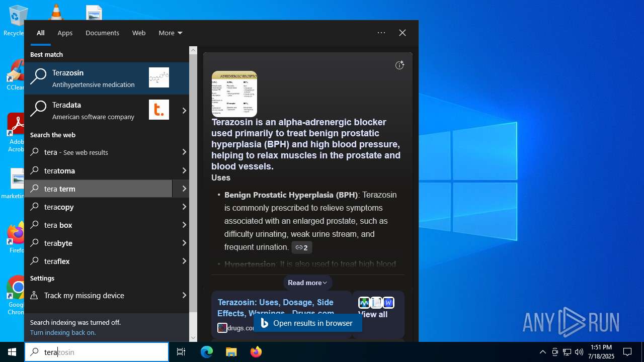Launch Microsoft Edge from taskbar
Viewport: 644px width, 362px height.
click(x=207, y=352)
